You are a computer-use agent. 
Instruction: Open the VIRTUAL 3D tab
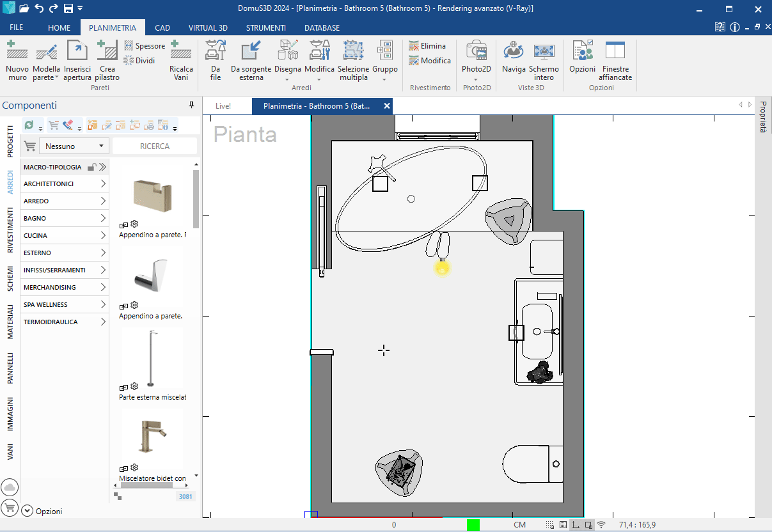pyautogui.click(x=208, y=27)
